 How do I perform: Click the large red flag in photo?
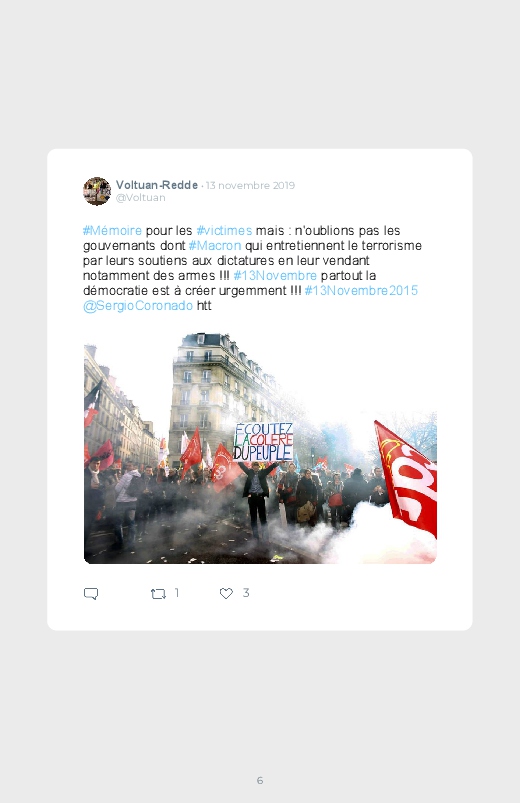click(406, 478)
